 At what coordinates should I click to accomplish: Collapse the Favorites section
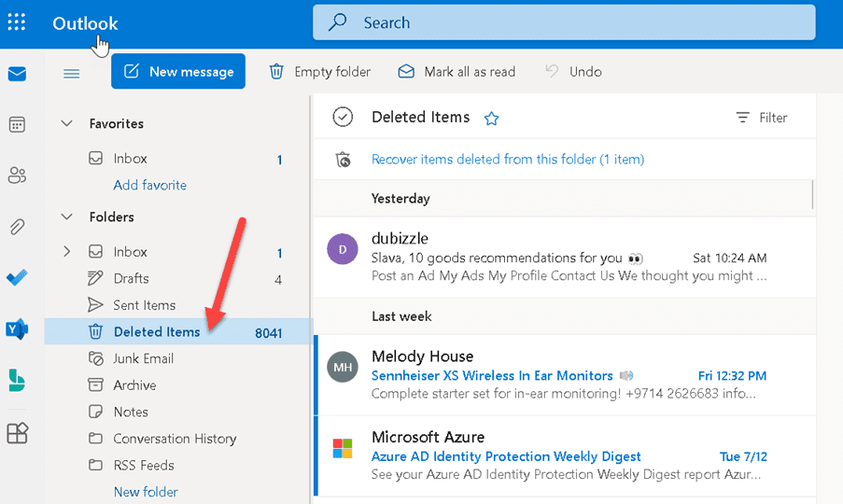(66, 123)
